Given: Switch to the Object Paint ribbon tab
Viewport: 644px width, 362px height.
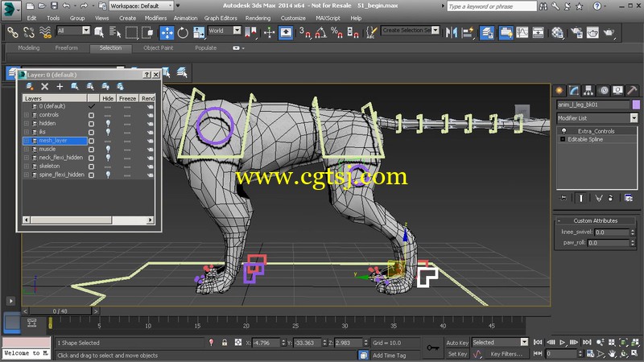Looking at the screenshot, I should [158, 48].
